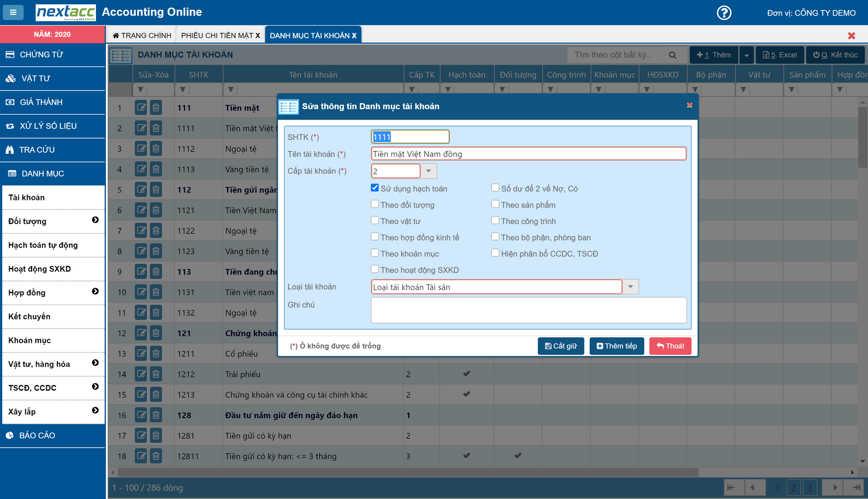This screenshot has height=499, width=868.
Task: Click the Thêm tiếp button
Action: coord(616,346)
